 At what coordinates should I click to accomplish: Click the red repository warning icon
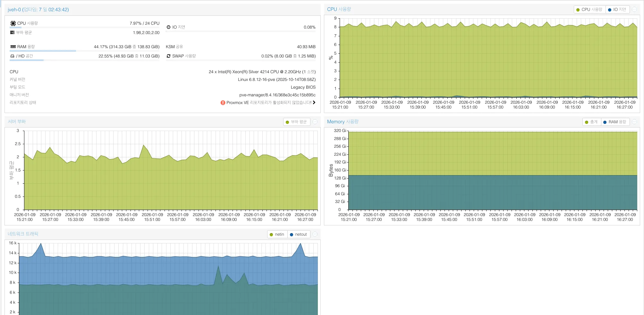pyautogui.click(x=223, y=103)
